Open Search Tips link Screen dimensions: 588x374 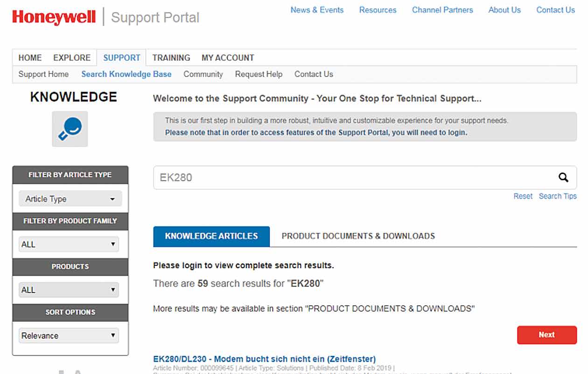558,196
